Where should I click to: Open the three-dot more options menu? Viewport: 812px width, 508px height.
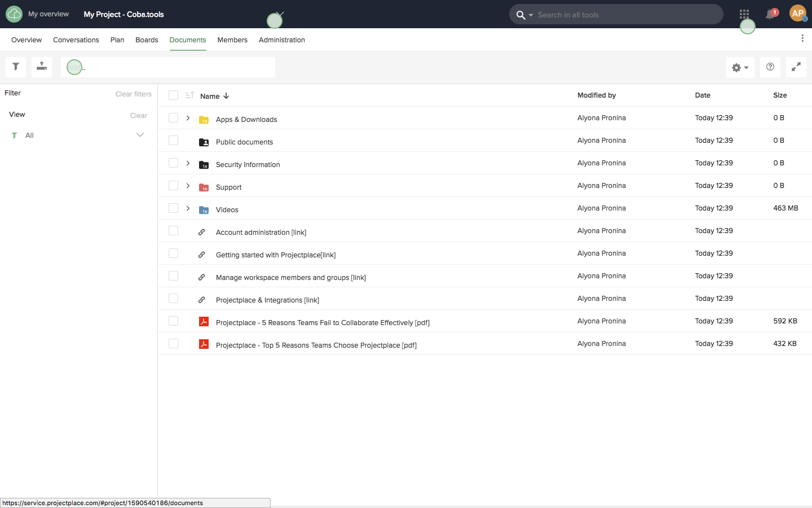802,38
